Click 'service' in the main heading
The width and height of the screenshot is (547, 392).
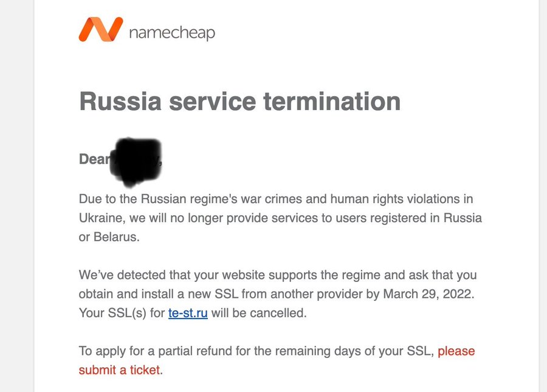pos(213,101)
